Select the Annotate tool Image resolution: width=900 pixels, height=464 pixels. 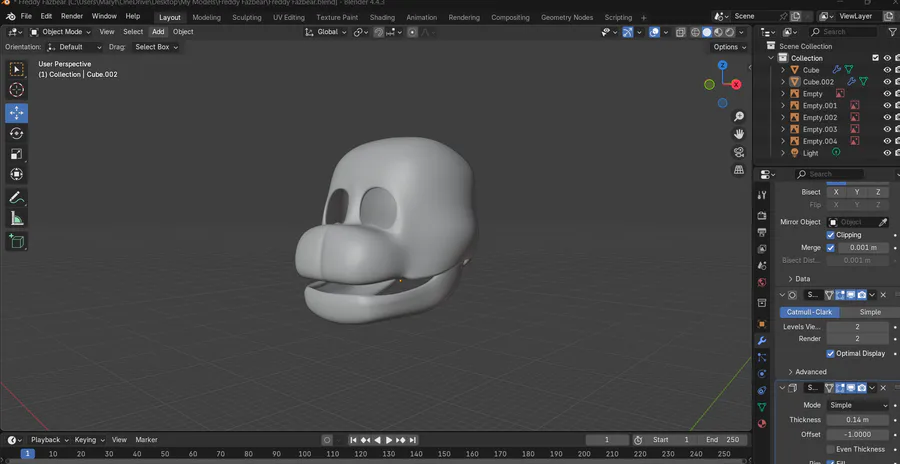[17, 198]
